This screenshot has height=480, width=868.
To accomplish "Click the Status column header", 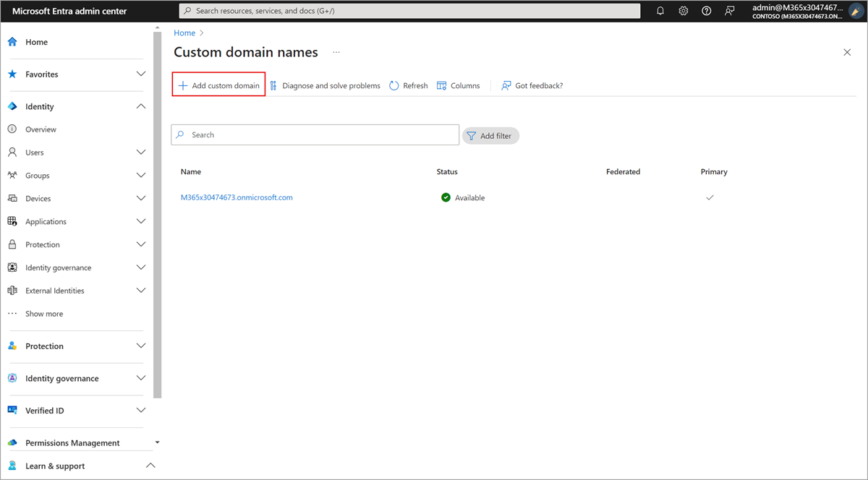I will click(x=447, y=172).
